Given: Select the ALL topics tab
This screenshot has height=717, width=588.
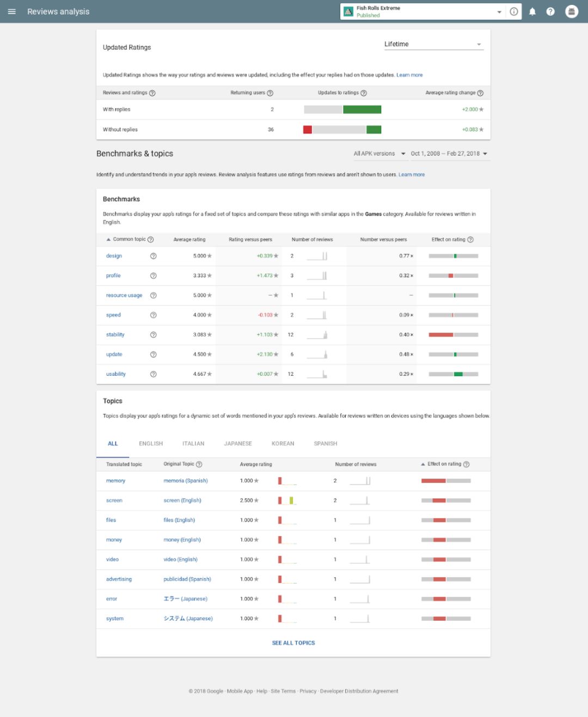Looking at the screenshot, I should [113, 444].
